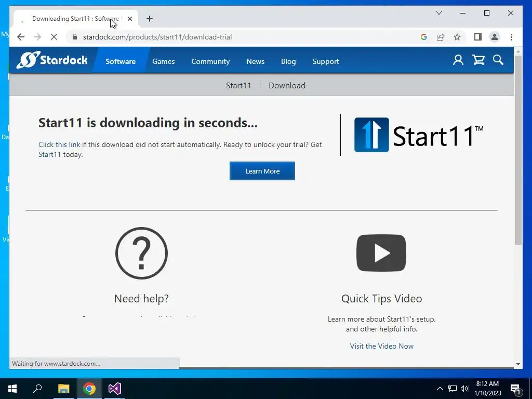
Task: Click the Stardock logo
Action: coord(52,60)
